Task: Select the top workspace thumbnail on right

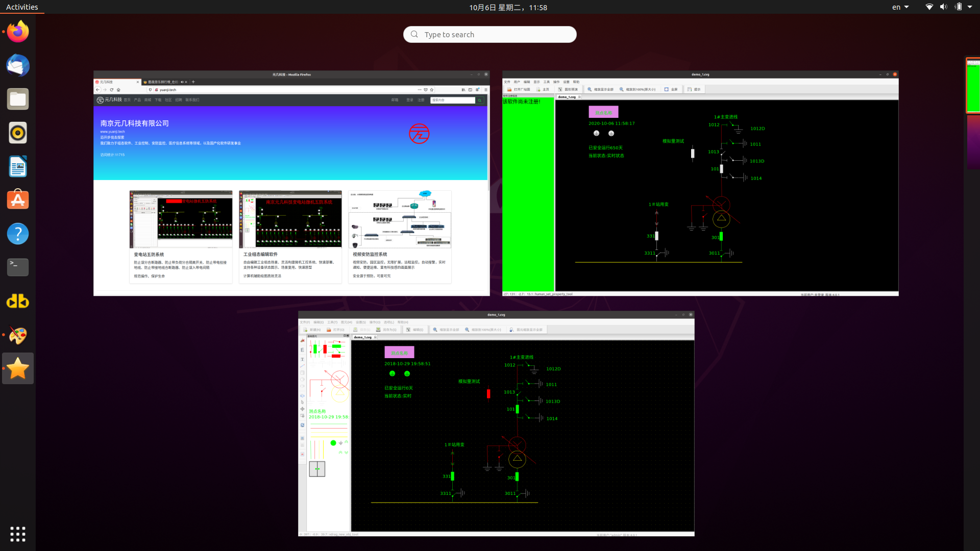Action: pos(973,85)
